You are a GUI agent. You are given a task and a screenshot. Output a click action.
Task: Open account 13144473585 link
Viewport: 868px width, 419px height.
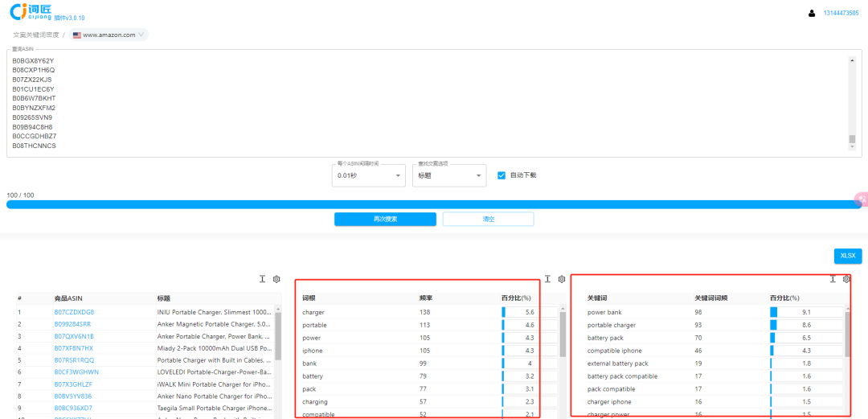841,14
